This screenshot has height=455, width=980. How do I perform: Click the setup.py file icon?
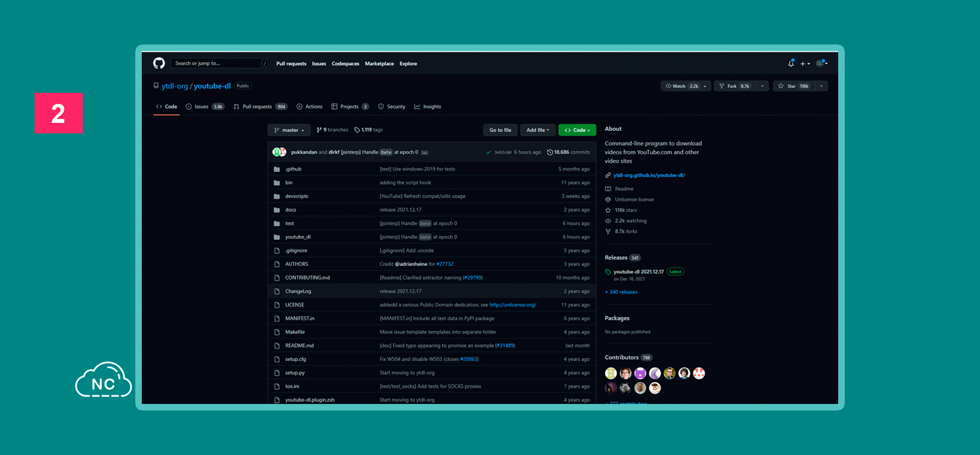pos(277,373)
